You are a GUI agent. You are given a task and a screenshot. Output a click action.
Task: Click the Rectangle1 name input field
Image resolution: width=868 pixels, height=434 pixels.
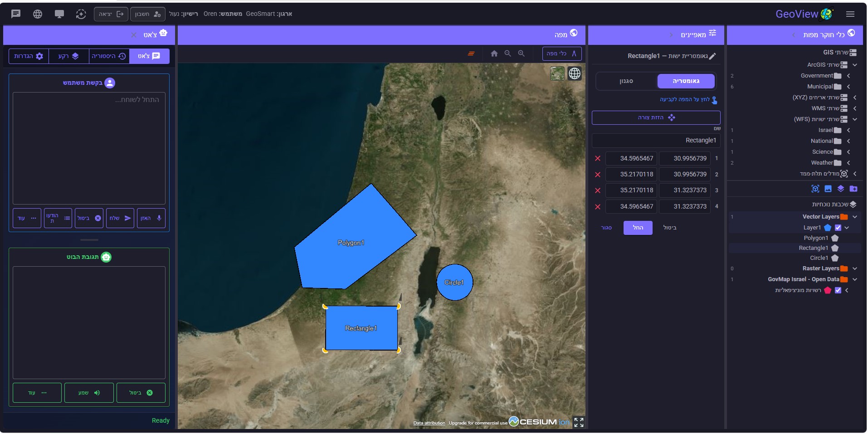point(656,141)
